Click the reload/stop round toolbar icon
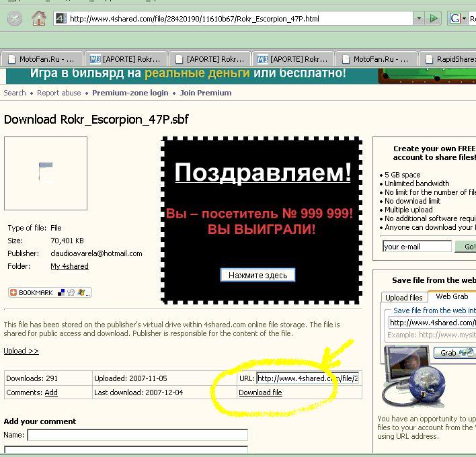 tap(15, 19)
